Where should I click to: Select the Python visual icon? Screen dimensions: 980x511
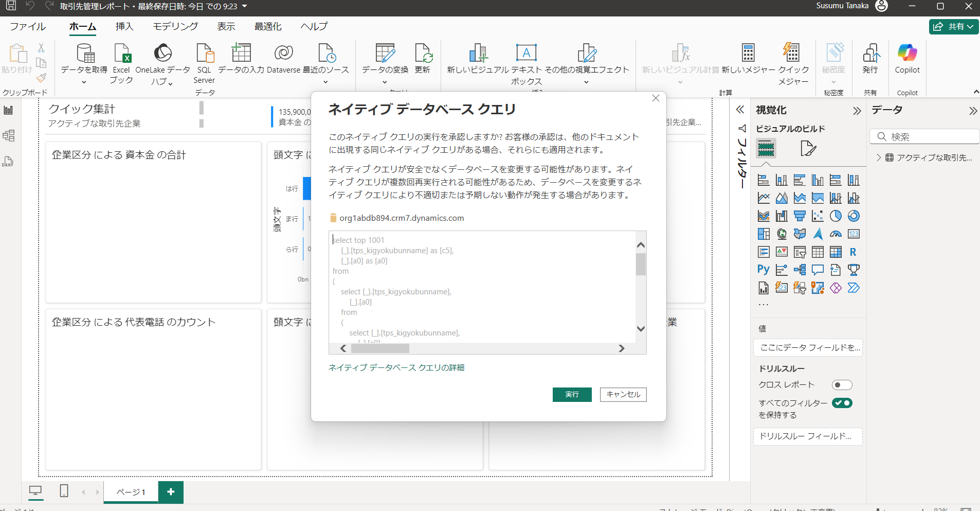(x=764, y=270)
